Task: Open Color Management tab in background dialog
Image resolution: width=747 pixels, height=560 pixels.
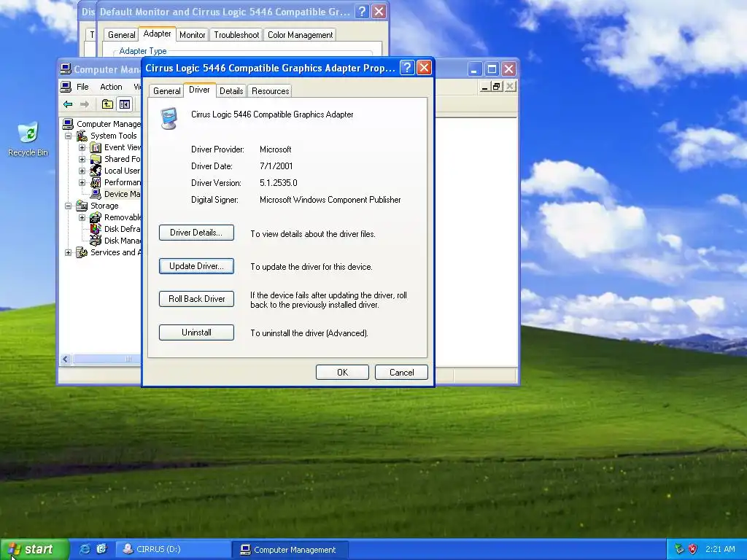Action: point(300,35)
